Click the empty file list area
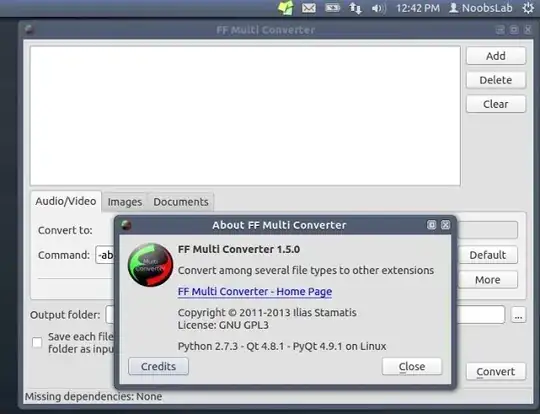Viewport: 540px width, 414px height. coord(245,116)
